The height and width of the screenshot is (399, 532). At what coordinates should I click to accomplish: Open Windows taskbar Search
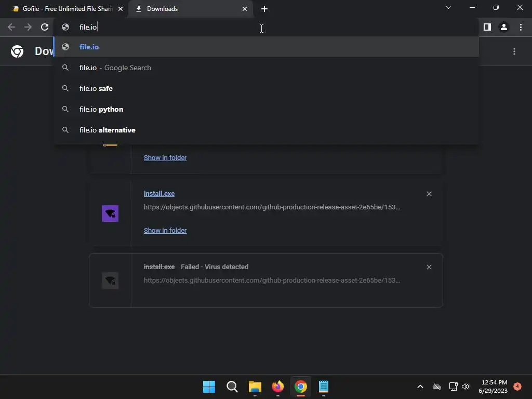(x=232, y=387)
